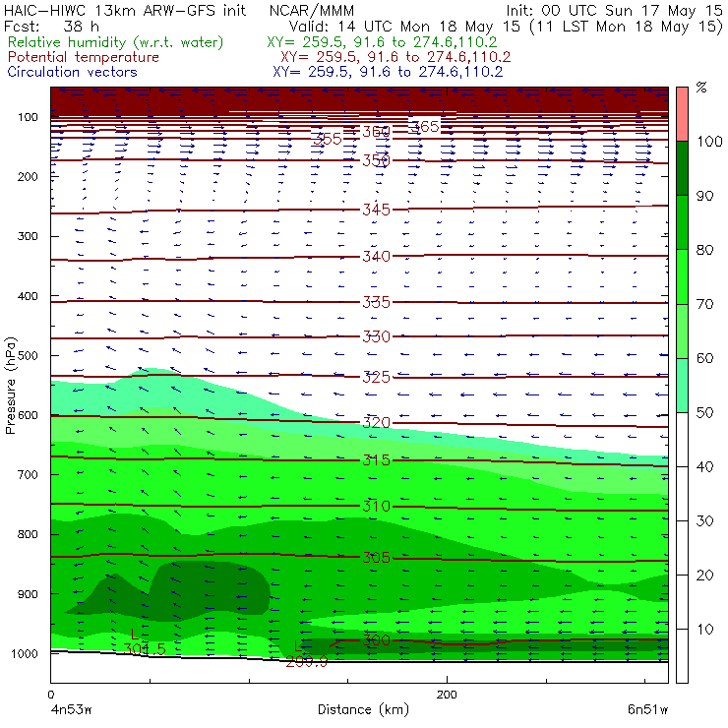Click the colorbar 30 value label
Image resolution: width=728 pixels, height=728 pixels.
704,521
